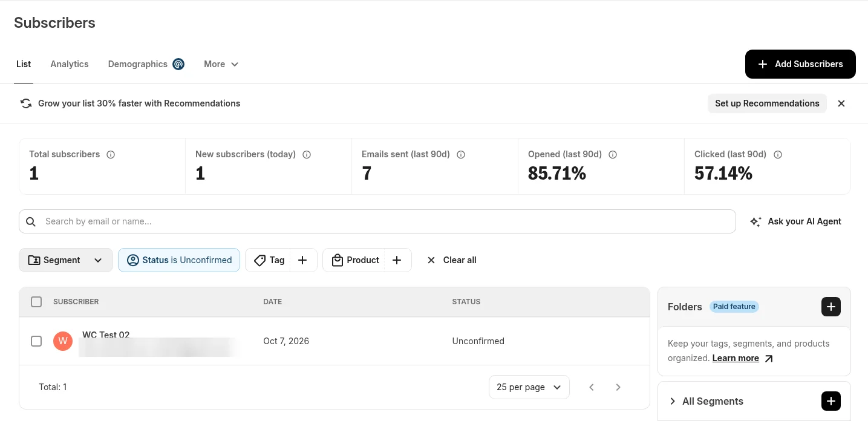Sort by SUBSCRIBER column header
The width and height of the screenshot is (868, 421).
[x=76, y=302]
